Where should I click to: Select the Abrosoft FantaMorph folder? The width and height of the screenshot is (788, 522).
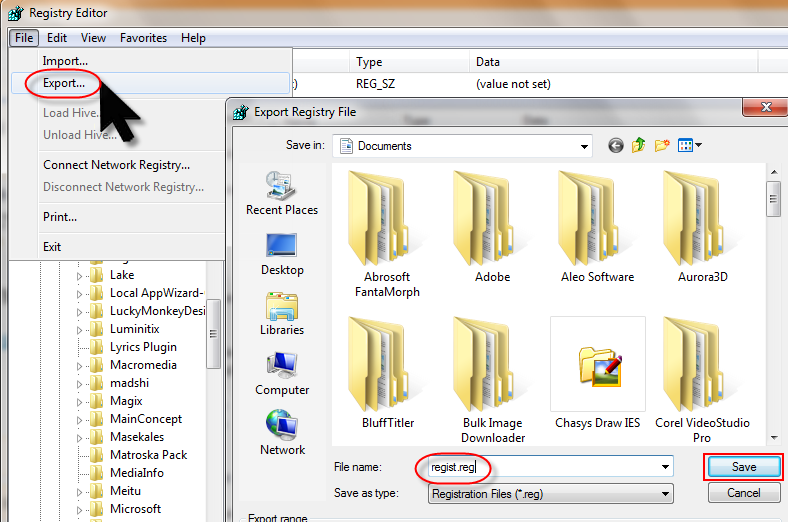(x=387, y=235)
